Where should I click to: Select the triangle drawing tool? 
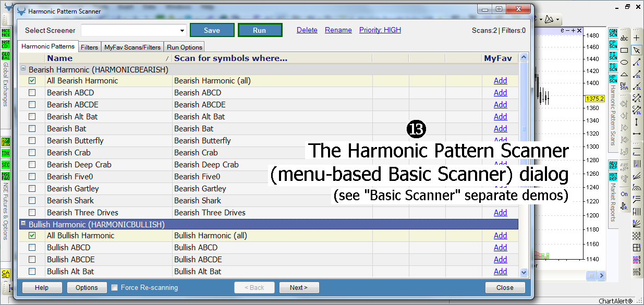pos(624,74)
